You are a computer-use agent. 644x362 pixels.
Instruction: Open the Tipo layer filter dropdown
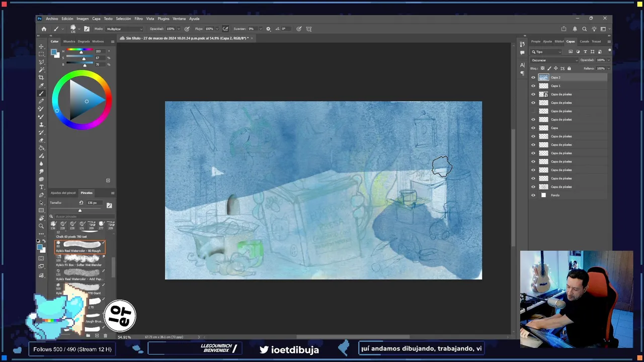(x=546, y=52)
